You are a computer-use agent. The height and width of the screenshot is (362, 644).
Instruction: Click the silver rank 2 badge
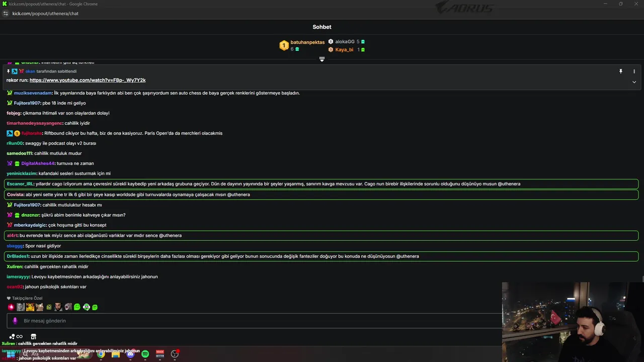tap(331, 42)
